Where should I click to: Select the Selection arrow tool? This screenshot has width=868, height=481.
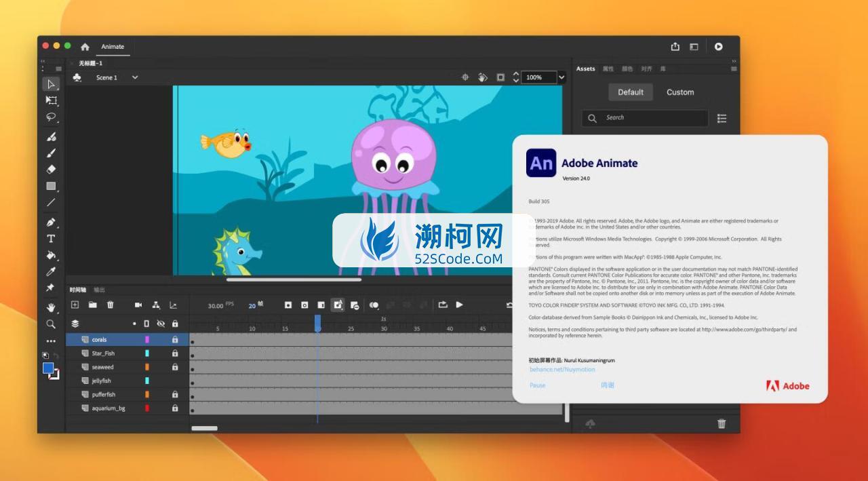[51, 84]
